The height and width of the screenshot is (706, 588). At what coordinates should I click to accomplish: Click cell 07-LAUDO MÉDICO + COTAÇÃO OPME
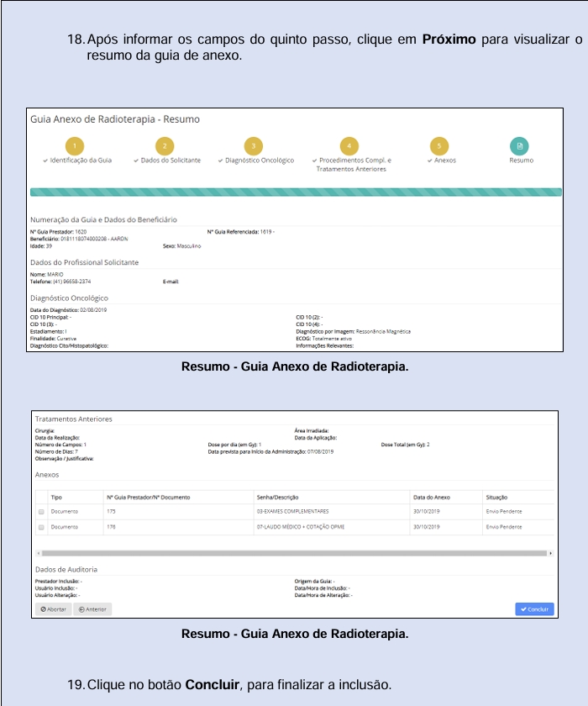point(301,527)
